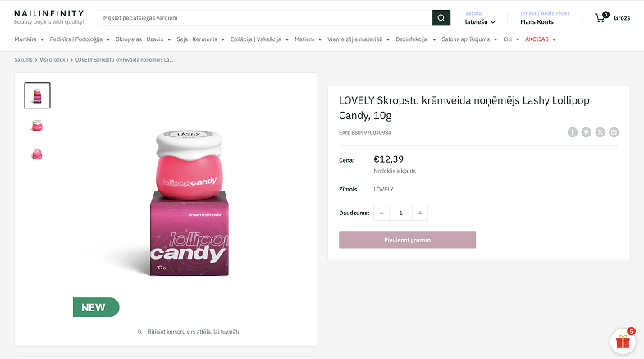The height and width of the screenshot is (359, 644).
Task: Select the third product thumbnail
Action: point(37,153)
